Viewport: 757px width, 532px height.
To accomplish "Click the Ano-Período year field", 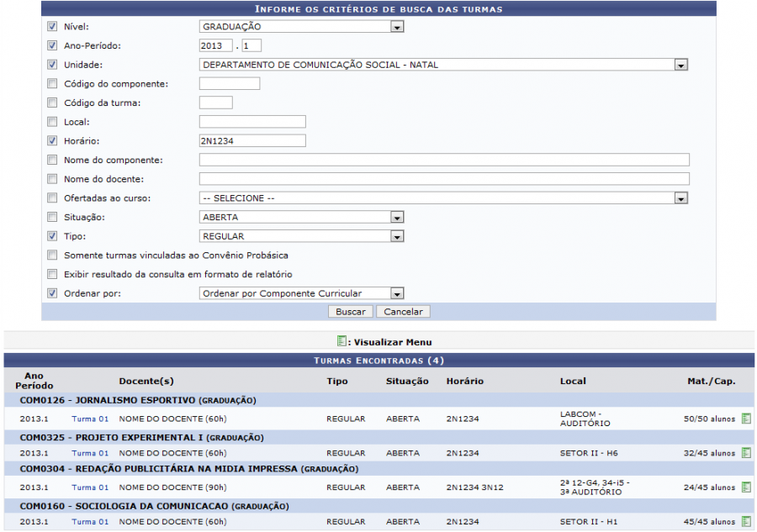I will tap(215, 45).
